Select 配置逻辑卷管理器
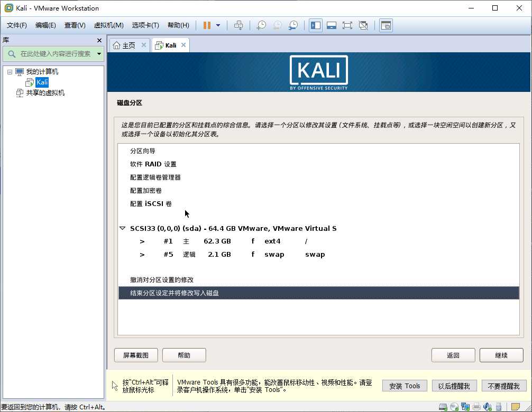The image size is (532, 412). coord(318,177)
